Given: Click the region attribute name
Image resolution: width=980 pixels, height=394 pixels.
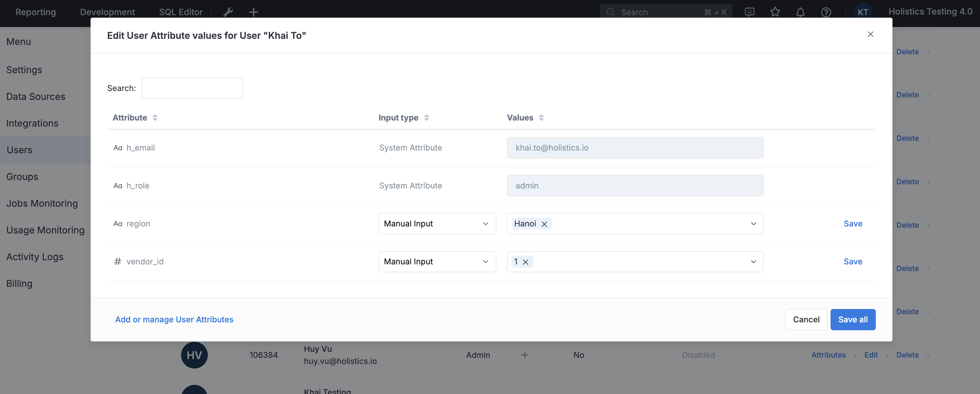Looking at the screenshot, I should tap(138, 224).
